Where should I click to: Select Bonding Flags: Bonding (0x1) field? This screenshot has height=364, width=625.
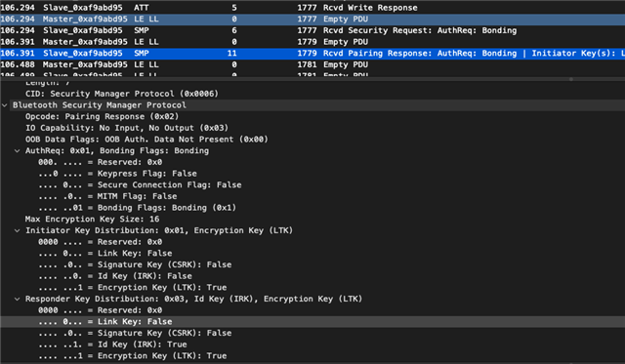(x=137, y=208)
